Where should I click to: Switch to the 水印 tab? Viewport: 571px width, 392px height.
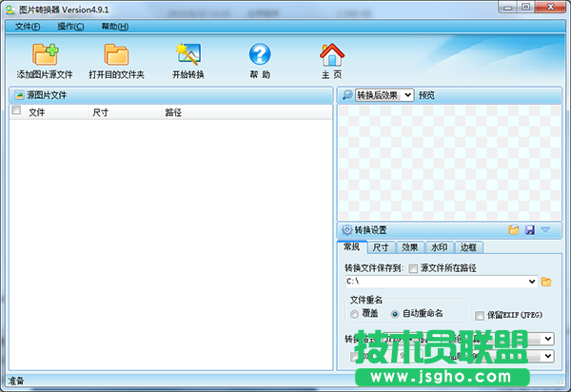pos(439,247)
